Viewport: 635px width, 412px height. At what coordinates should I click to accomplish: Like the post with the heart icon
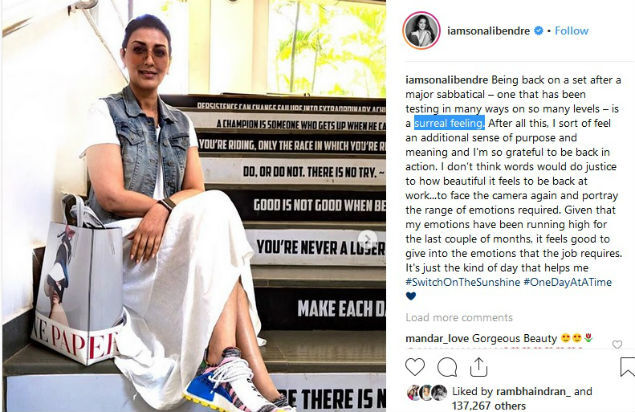click(415, 367)
